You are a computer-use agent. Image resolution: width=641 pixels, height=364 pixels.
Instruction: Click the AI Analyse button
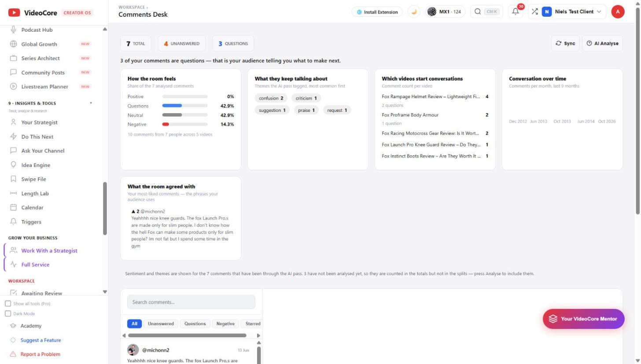pos(602,43)
